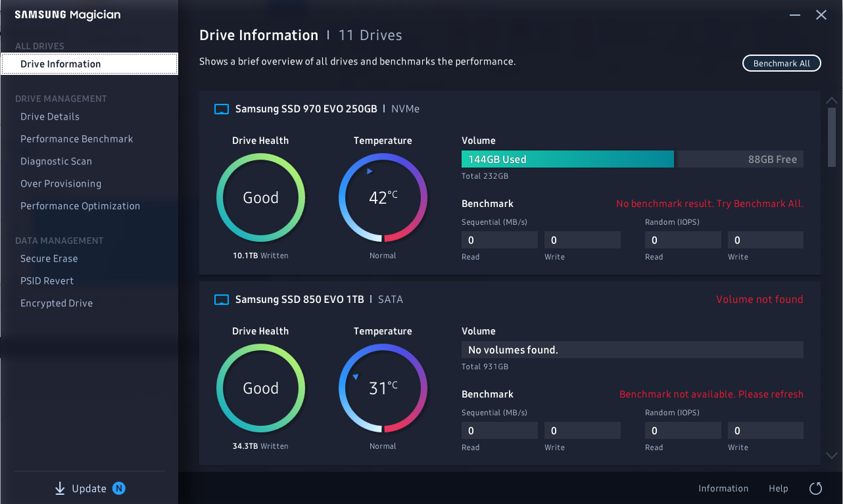Click the 970 EVO temperature gauge
The height and width of the screenshot is (504, 843).
coord(383,198)
